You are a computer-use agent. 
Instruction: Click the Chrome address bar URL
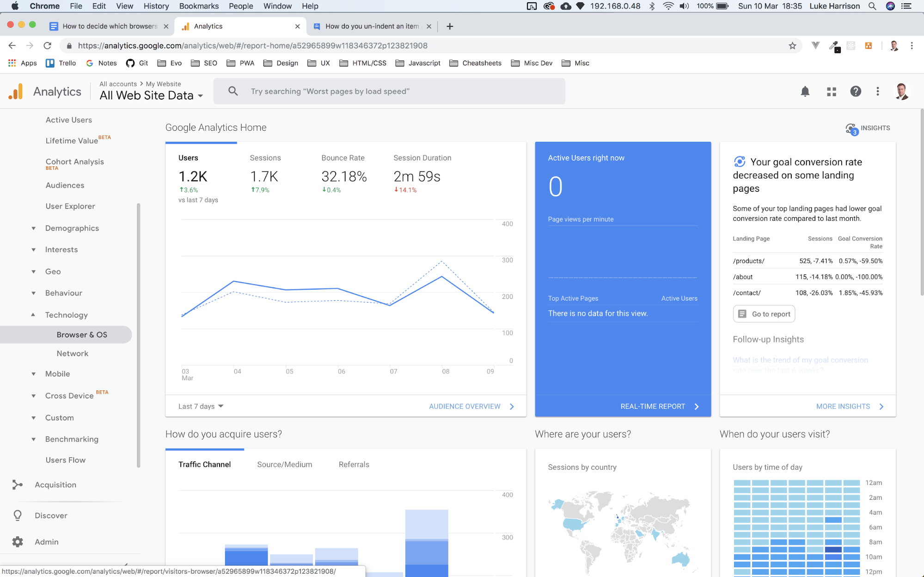pyautogui.click(x=252, y=46)
